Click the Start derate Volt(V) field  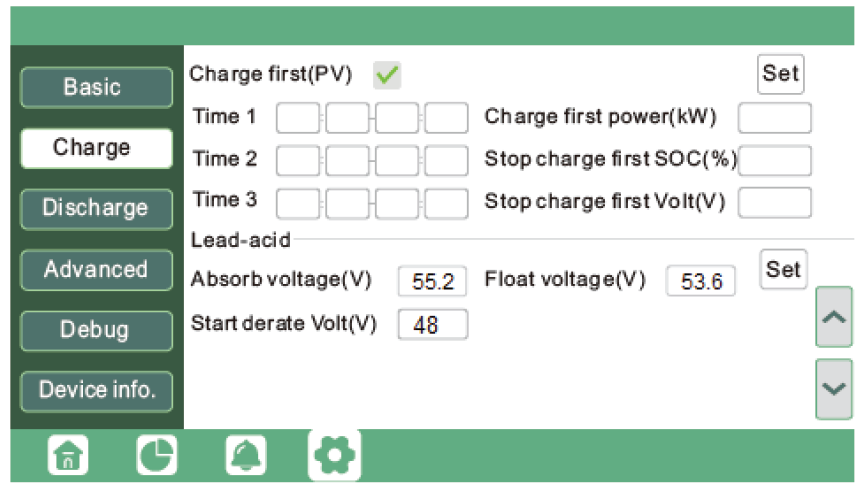(432, 325)
